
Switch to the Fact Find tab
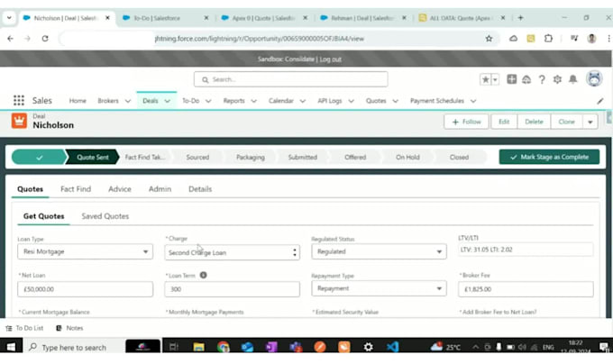click(x=76, y=189)
